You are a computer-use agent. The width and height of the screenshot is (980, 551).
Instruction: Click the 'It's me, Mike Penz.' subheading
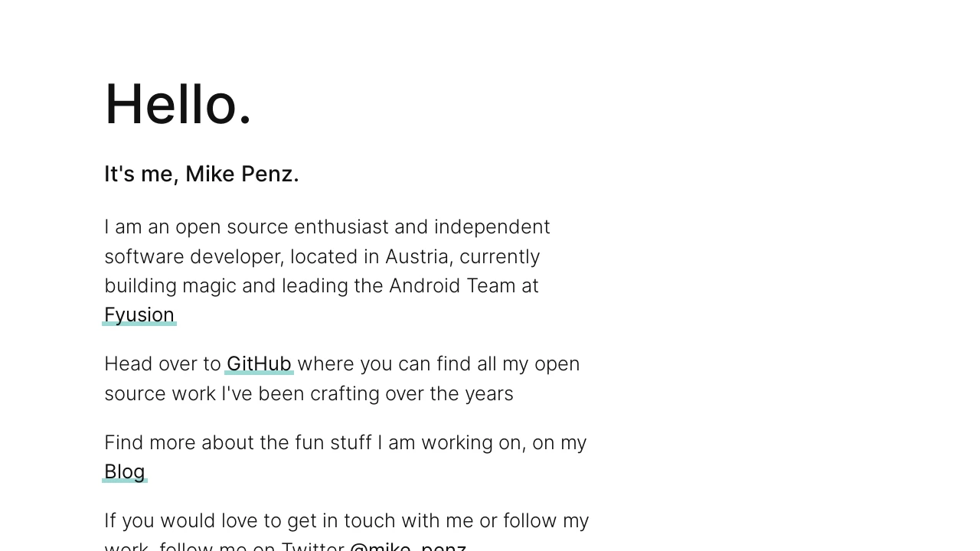pos(201,174)
